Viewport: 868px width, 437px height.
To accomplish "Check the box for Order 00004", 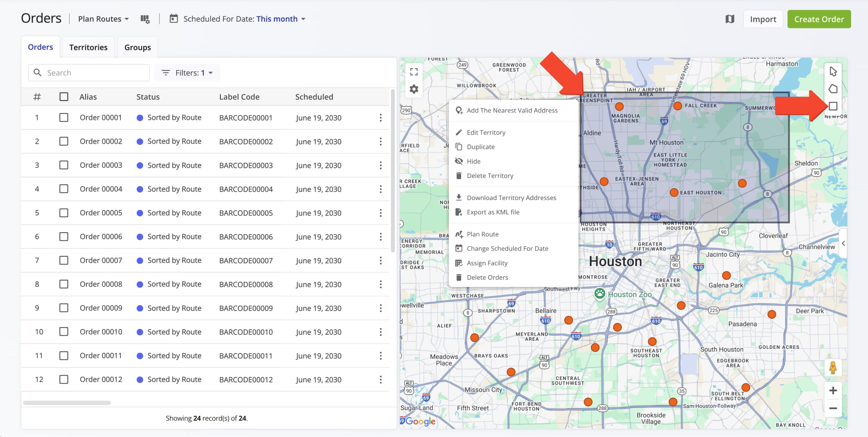I will point(64,189).
